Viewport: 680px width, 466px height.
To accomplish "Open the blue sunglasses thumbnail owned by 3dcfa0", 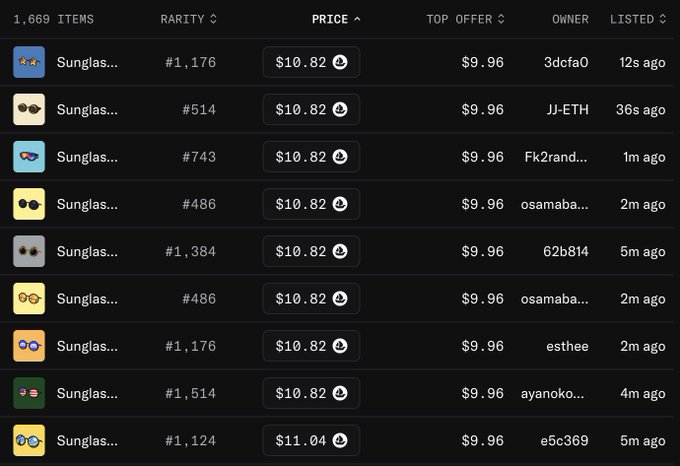I will tap(29, 62).
